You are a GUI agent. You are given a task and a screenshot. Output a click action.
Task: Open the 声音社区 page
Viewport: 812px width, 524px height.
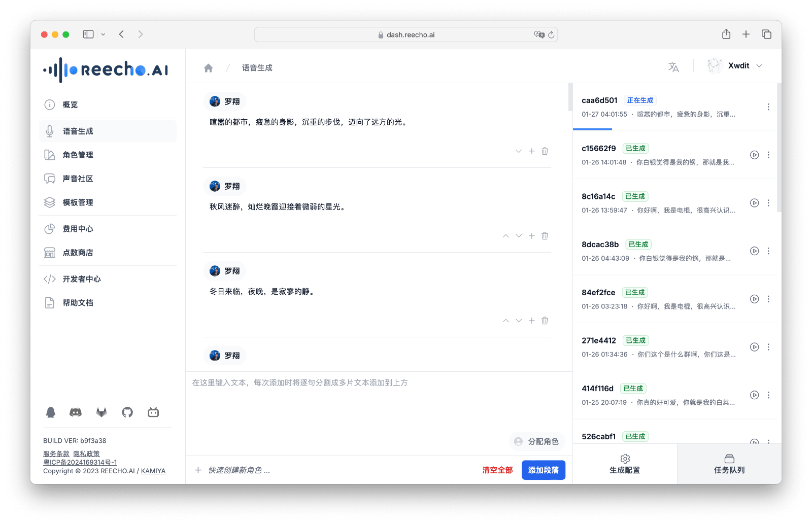click(x=77, y=179)
